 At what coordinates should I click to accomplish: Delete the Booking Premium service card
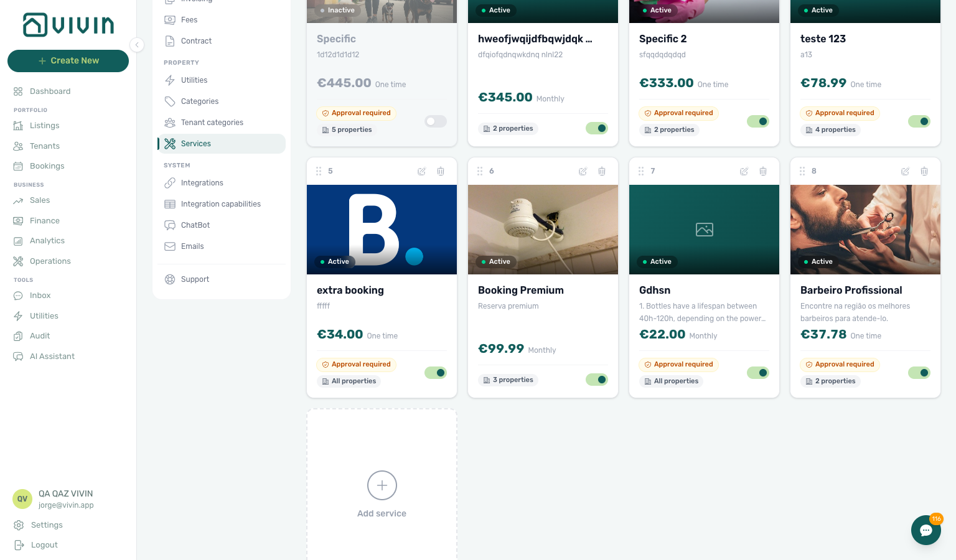click(x=602, y=171)
